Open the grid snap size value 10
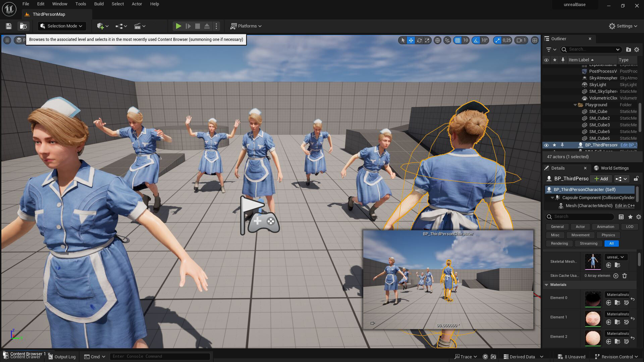 pos(466,40)
